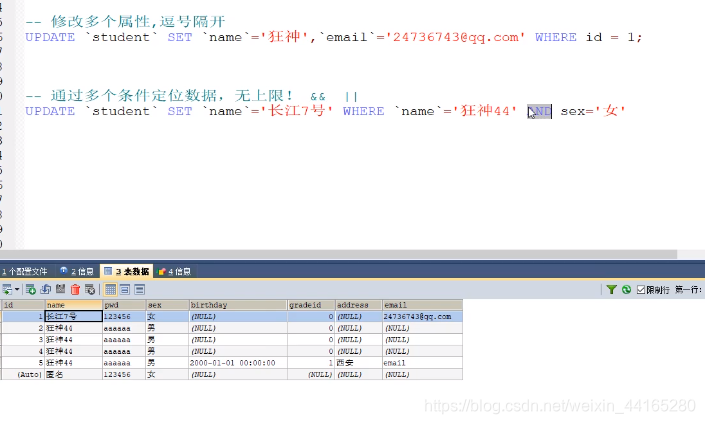Click the horizontal scrollbar under the editor
705x424 pixels.
338,254
